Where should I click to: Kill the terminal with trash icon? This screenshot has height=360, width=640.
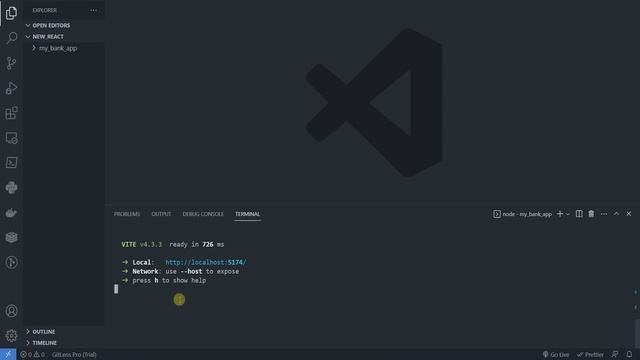click(x=591, y=214)
